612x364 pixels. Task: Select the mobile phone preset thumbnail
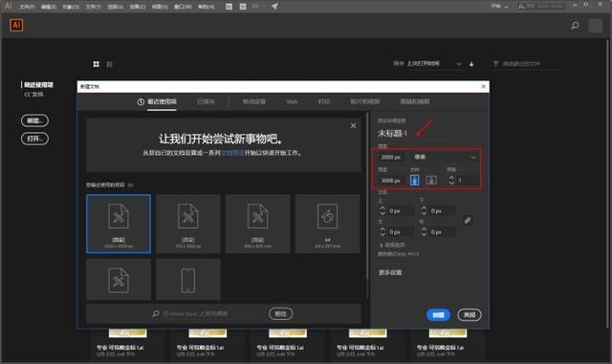[x=188, y=279]
